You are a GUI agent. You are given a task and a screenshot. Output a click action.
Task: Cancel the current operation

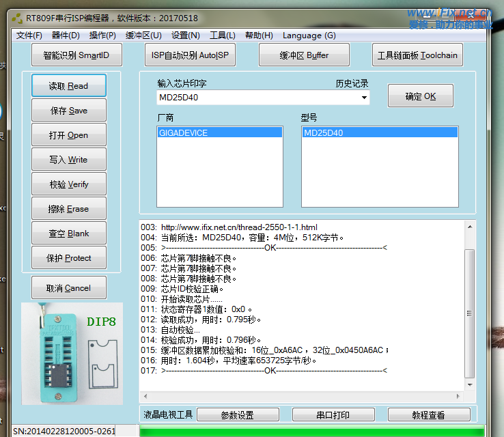click(68, 288)
